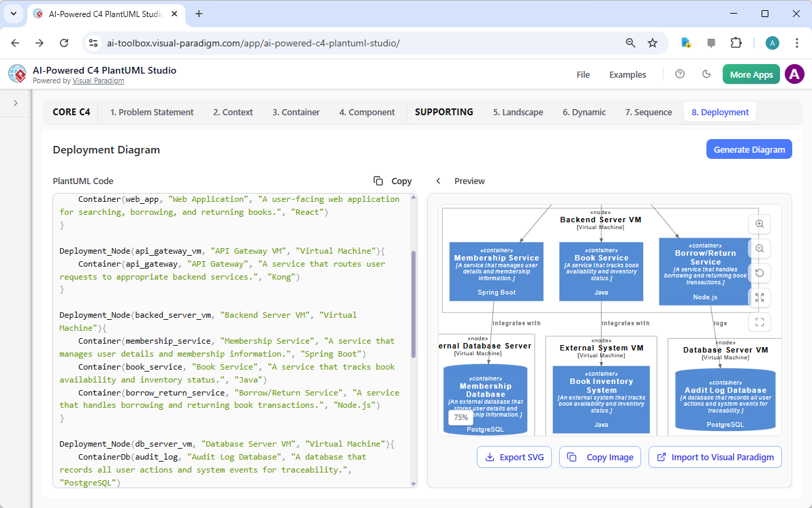Fit the deployment diagram to view

(x=759, y=322)
